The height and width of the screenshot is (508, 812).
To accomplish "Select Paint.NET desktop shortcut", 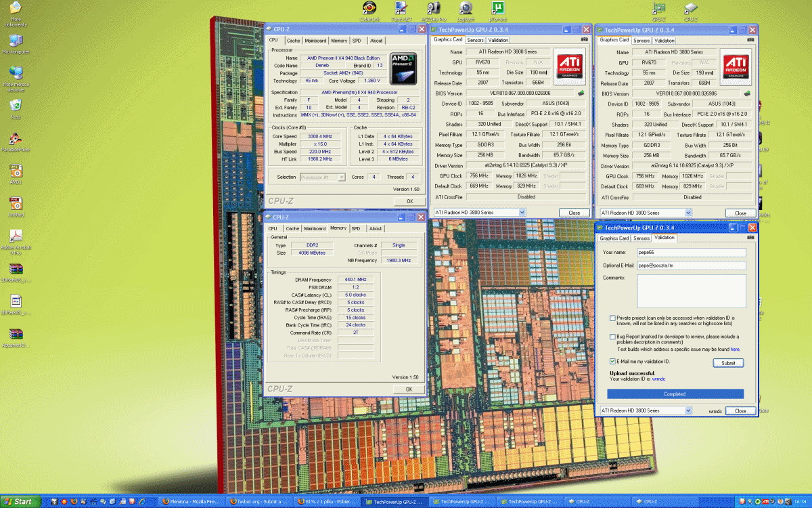I will 401,12.
